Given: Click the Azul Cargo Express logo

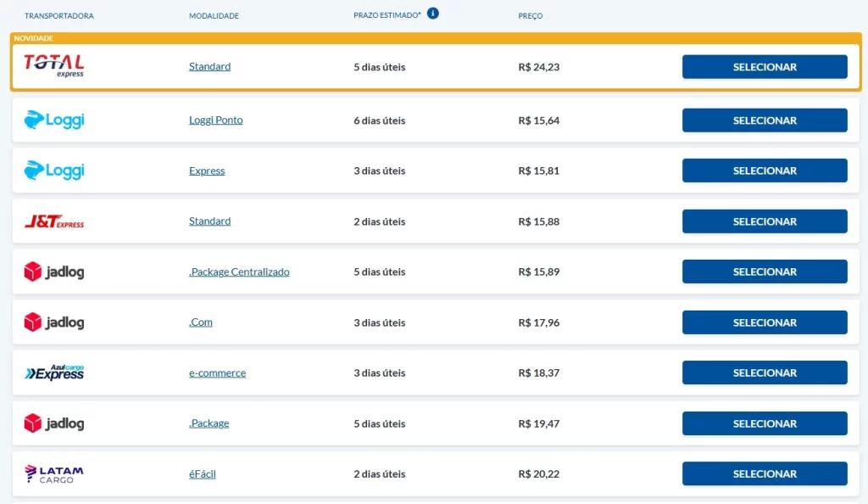Looking at the screenshot, I should point(53,372).
